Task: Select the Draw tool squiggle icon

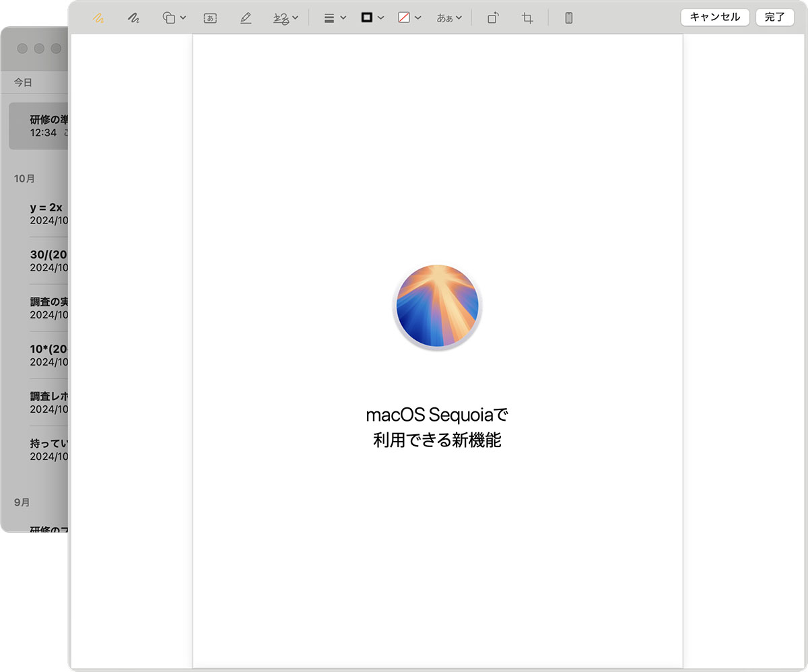Action: (133, 18)
